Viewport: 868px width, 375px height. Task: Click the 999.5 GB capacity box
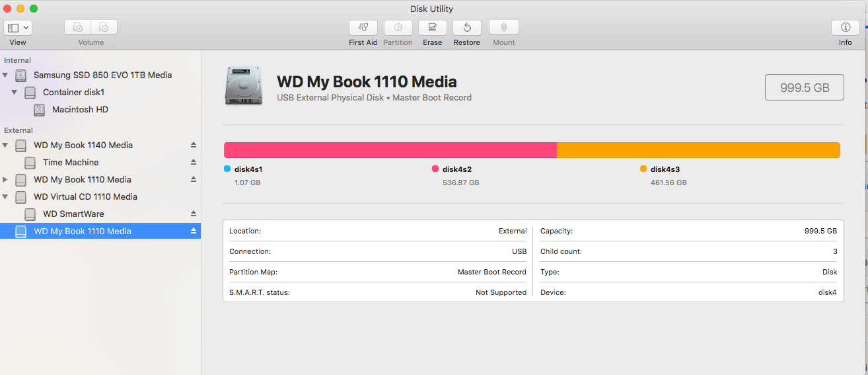tap(804, 87)
